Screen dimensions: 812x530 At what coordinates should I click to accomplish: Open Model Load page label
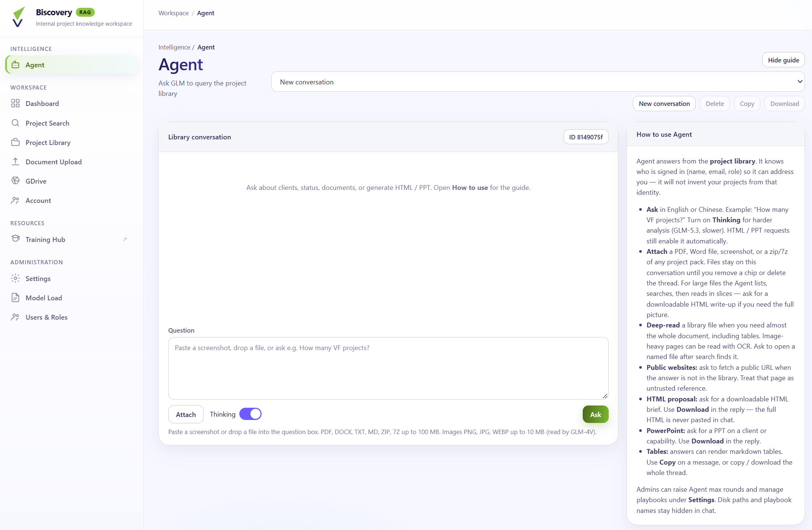43,298
